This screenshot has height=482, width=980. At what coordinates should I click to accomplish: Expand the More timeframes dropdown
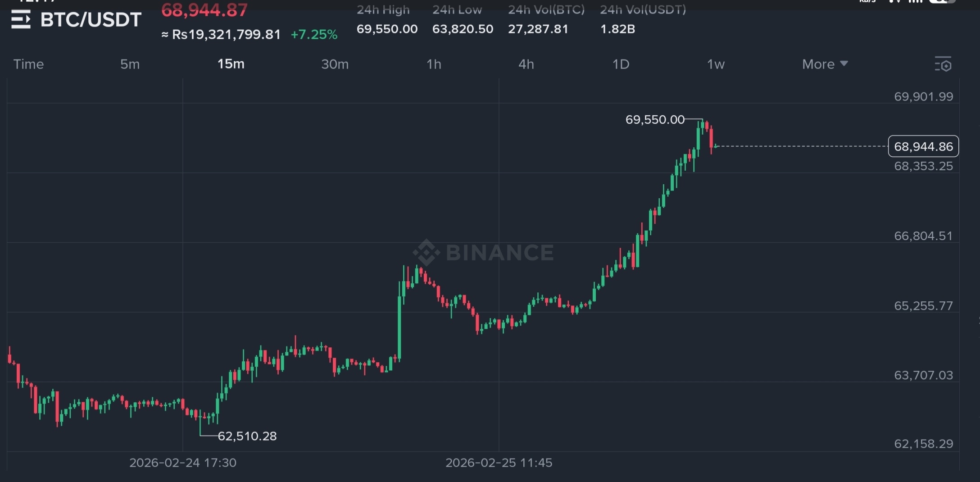(825, 64)
